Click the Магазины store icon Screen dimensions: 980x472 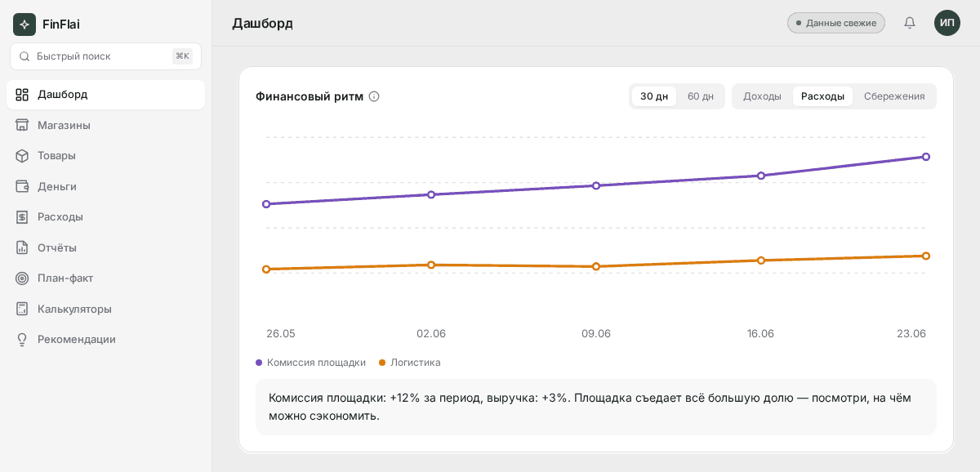(22, 125)
